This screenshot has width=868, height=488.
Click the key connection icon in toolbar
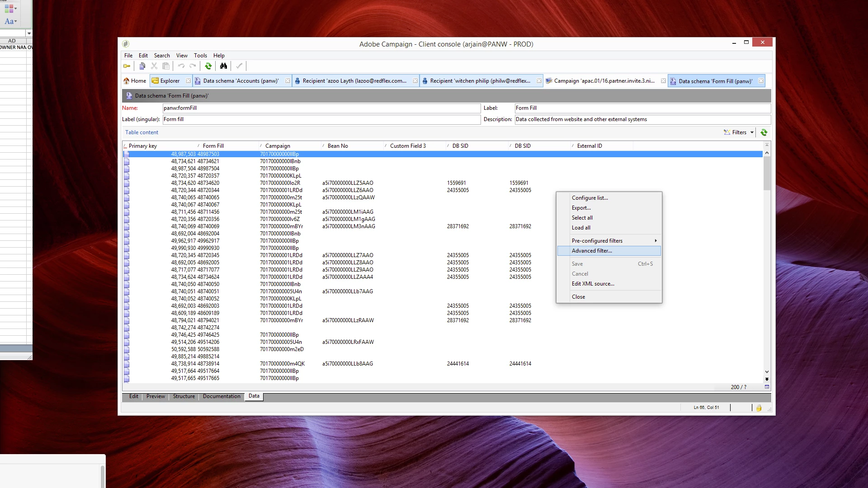127,66
